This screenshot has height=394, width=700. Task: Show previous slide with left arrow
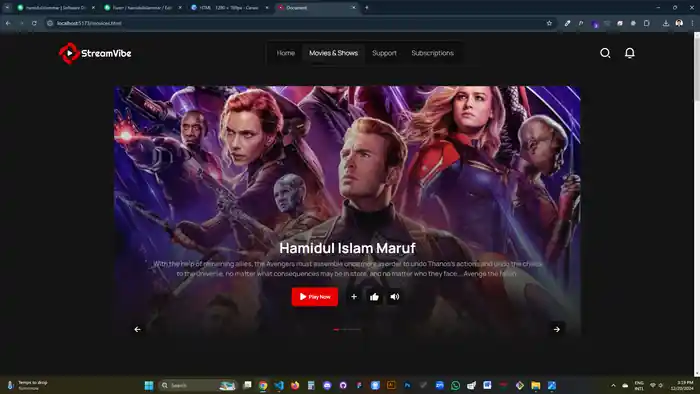point(138,329)
